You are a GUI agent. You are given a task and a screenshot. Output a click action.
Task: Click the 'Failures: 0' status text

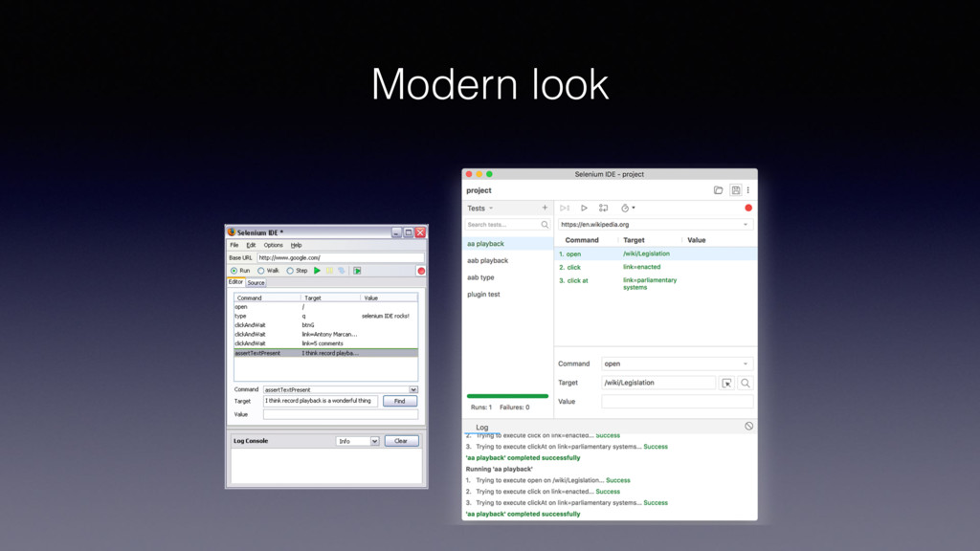514,408
